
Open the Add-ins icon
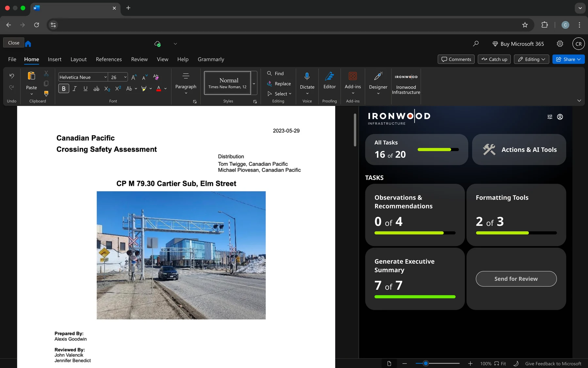[x=353, y=76]
